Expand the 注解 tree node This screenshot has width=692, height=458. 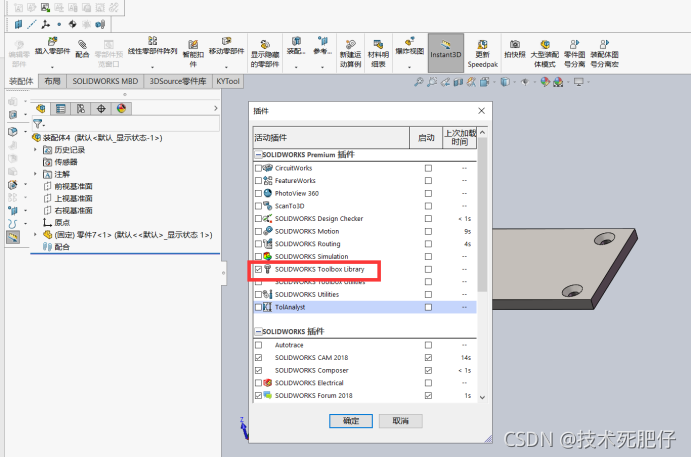[x=35, y=174]
